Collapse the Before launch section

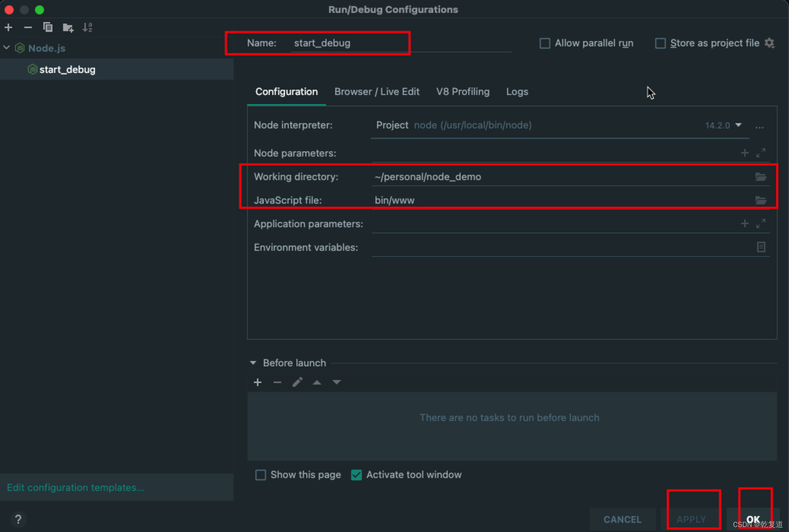point(253,363)
